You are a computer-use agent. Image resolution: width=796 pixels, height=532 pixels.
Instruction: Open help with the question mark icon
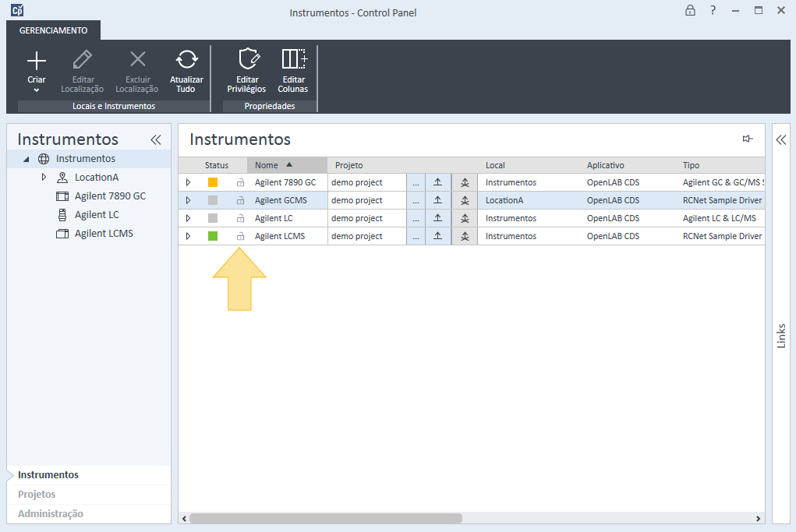tap(713, 10)
